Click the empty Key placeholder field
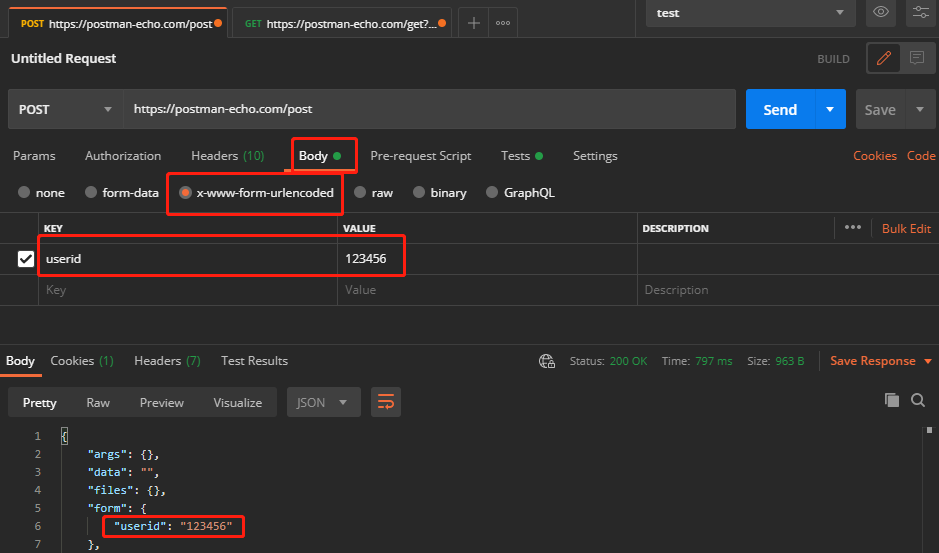Viewport: 939px width, 553px height. tap(188, 290)
